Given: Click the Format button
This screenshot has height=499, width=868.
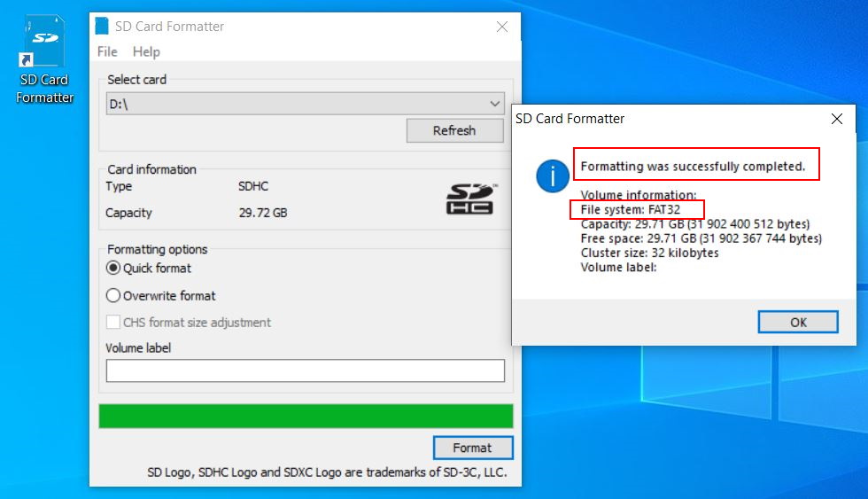Looking at the screenshot, I should [473, 448].
